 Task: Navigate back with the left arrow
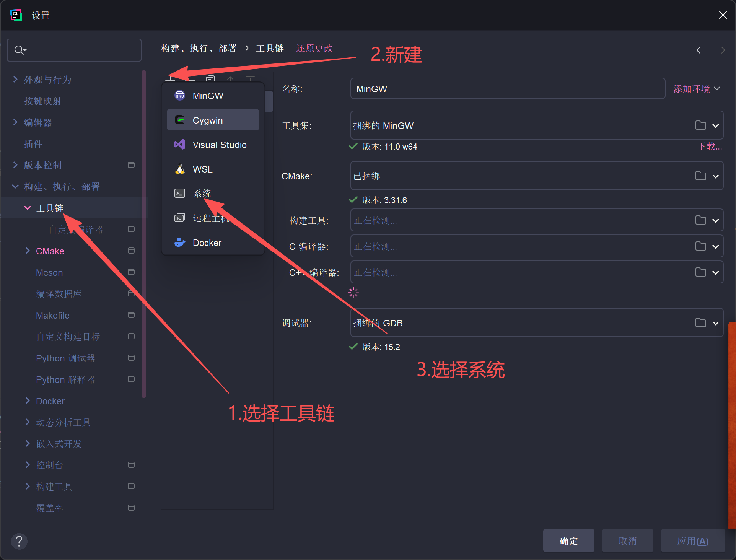(x=701, y=50)
